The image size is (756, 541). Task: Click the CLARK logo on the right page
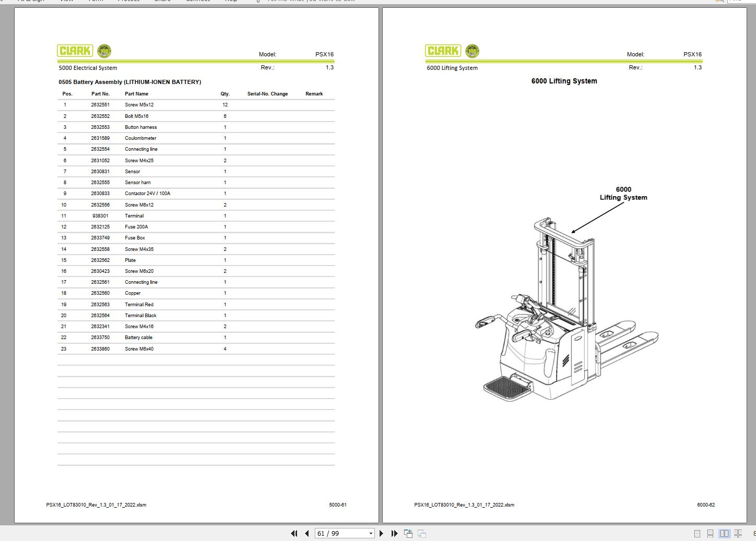point(443,51)
